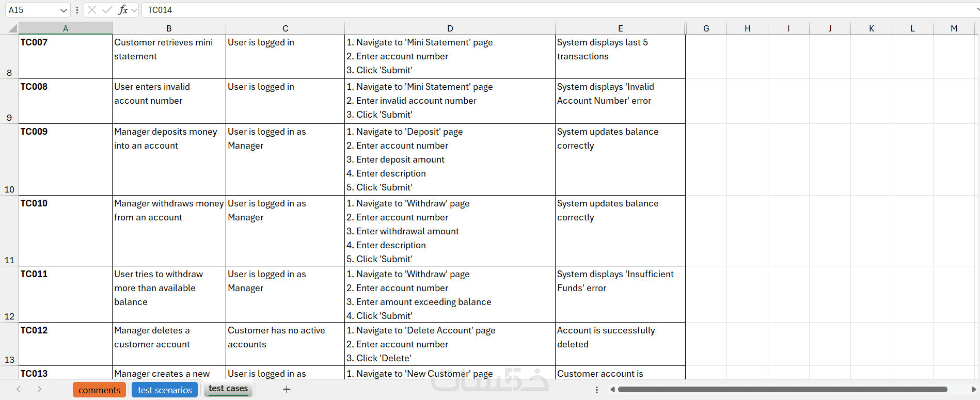Click the horizontal scrollbar right arrow
The image size is (980, 400).
tap(974, 390)
